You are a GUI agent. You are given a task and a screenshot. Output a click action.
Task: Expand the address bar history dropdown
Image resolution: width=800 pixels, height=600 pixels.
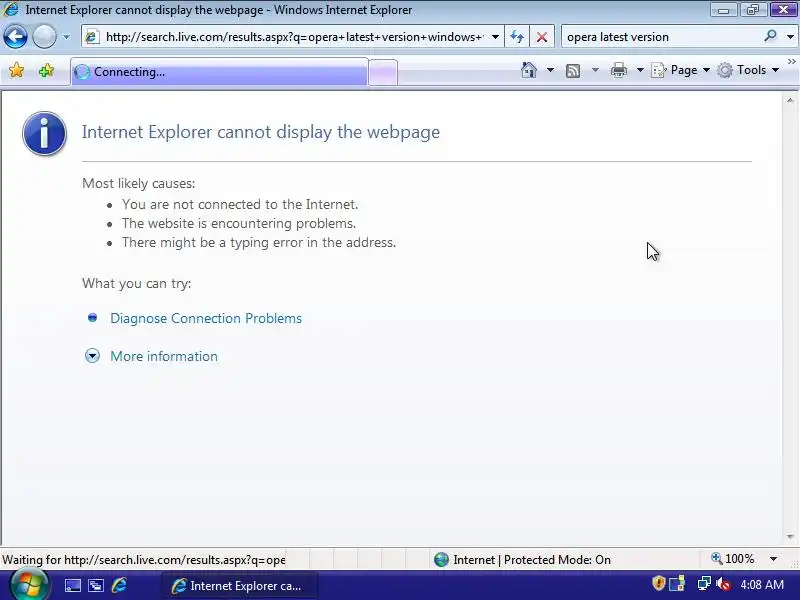tap(495, 37)
